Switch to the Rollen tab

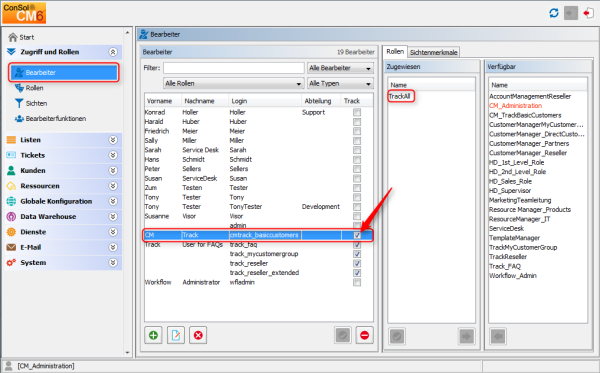tap(395, 51)
